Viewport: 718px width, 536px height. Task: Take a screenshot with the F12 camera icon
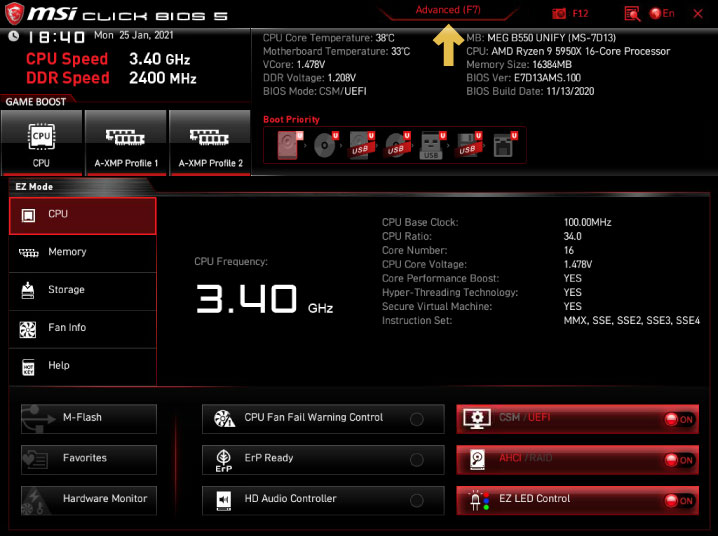(559, 14)
